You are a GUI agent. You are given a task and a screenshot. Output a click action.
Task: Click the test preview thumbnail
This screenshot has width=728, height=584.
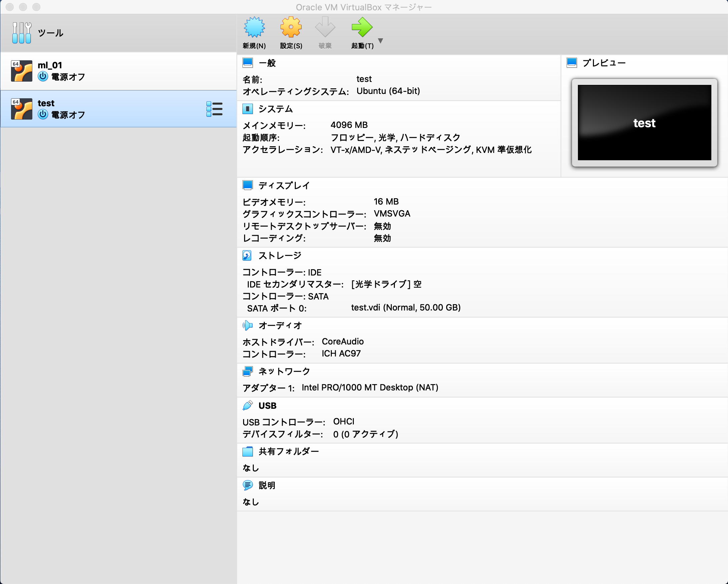[644, 123]
